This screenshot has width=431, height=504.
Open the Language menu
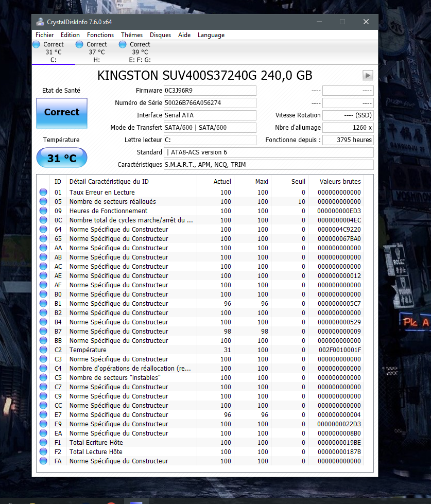211,35
